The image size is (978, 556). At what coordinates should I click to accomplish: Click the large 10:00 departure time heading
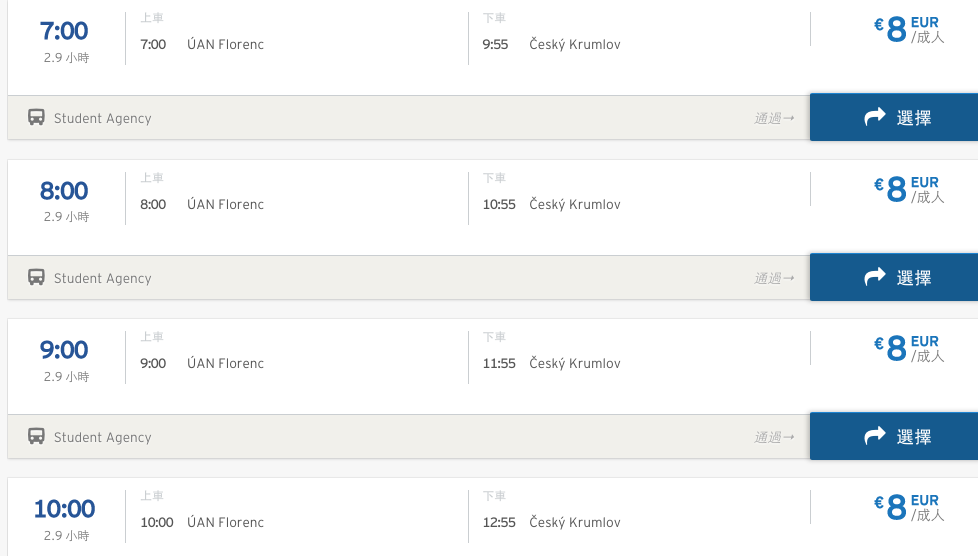click(64, 509)
